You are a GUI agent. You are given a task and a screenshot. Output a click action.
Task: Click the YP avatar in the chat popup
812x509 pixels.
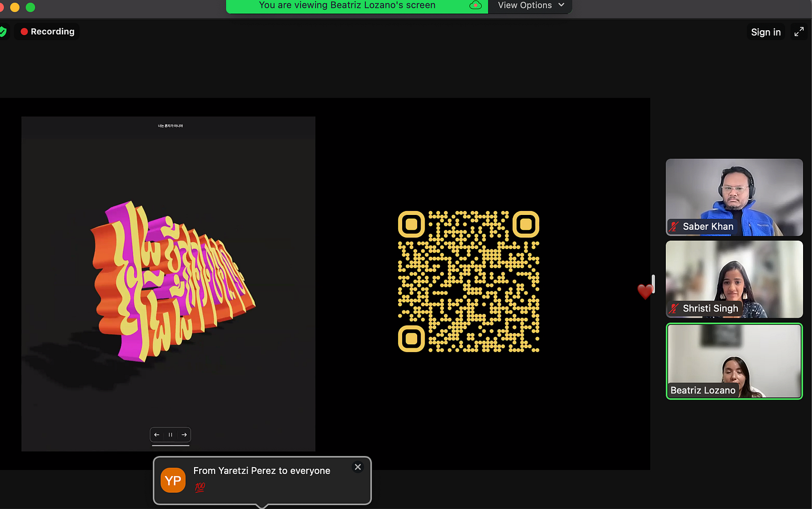pos(173,481)
